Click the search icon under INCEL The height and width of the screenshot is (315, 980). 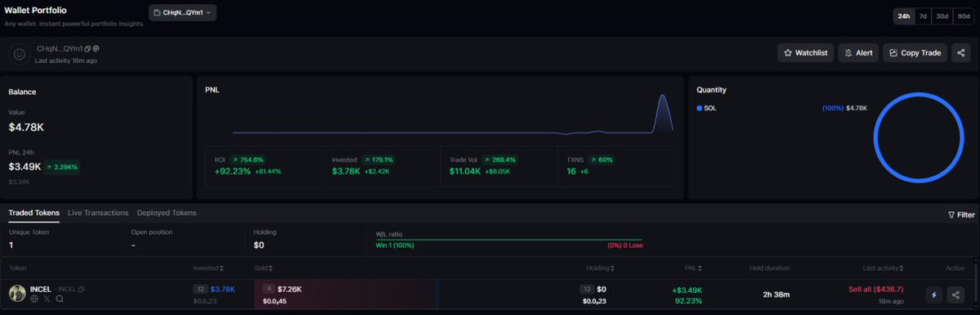(60, 299)
